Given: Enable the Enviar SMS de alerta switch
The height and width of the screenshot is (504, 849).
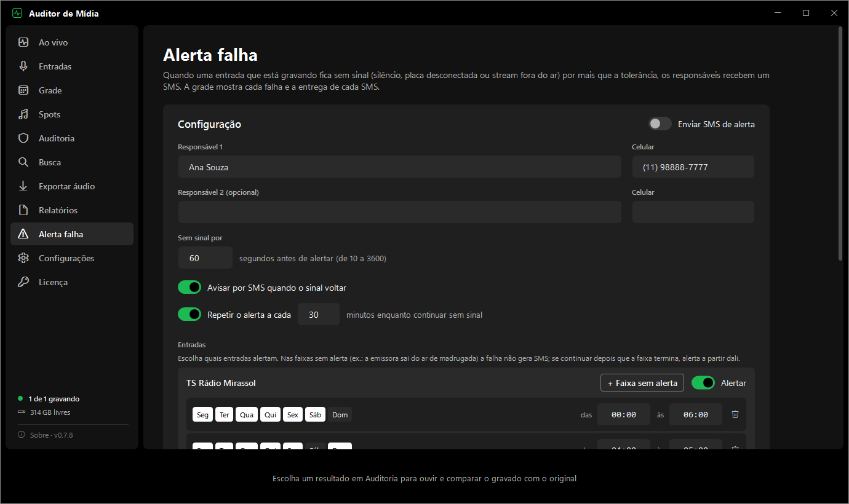Looking at the screenshot, I should [x=660, y=124].
